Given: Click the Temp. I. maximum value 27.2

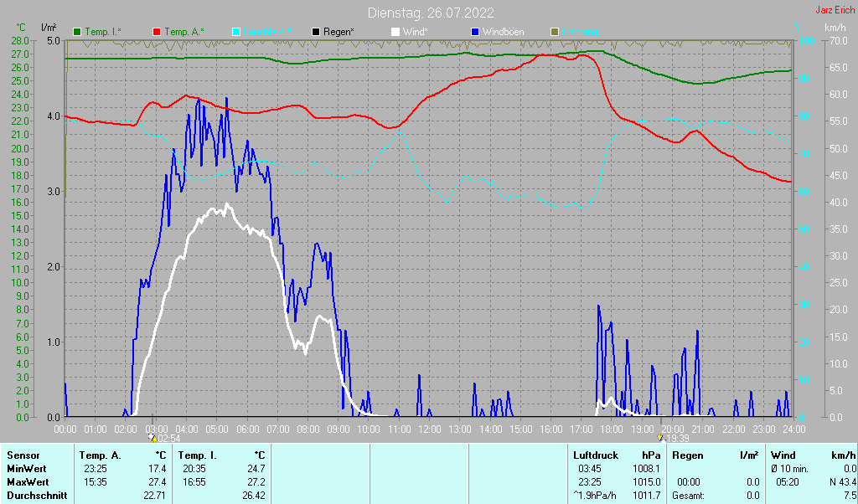Looking at the screenshot, I should 256,483.
